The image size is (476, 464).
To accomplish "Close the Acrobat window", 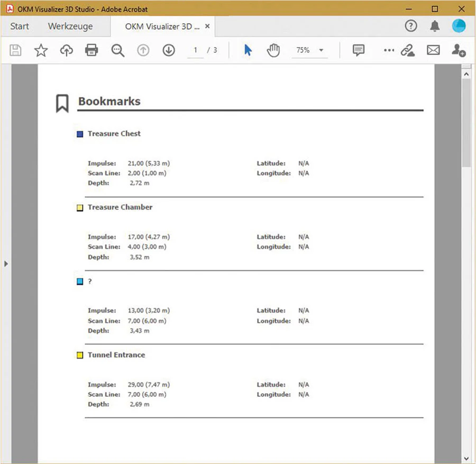I will [x=461, y=9].
